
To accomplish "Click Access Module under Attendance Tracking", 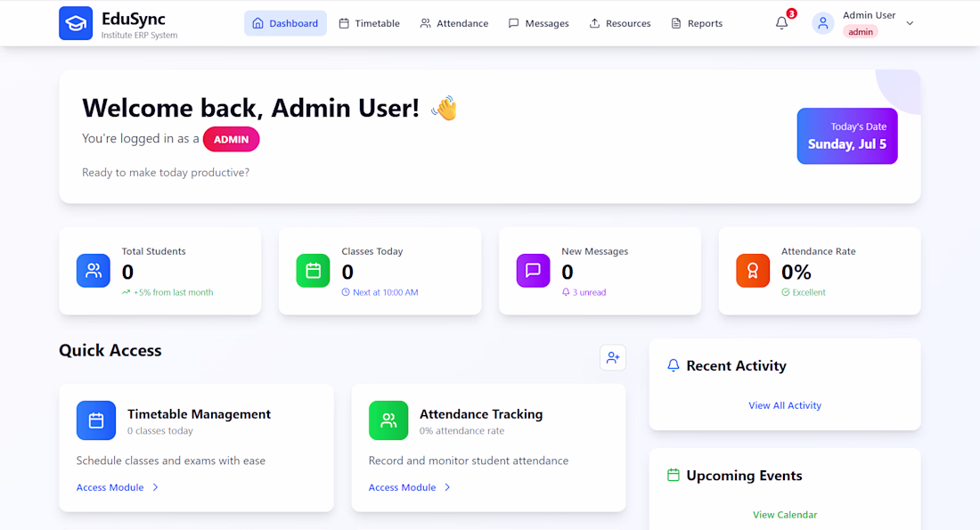I will tap(410, 487).
